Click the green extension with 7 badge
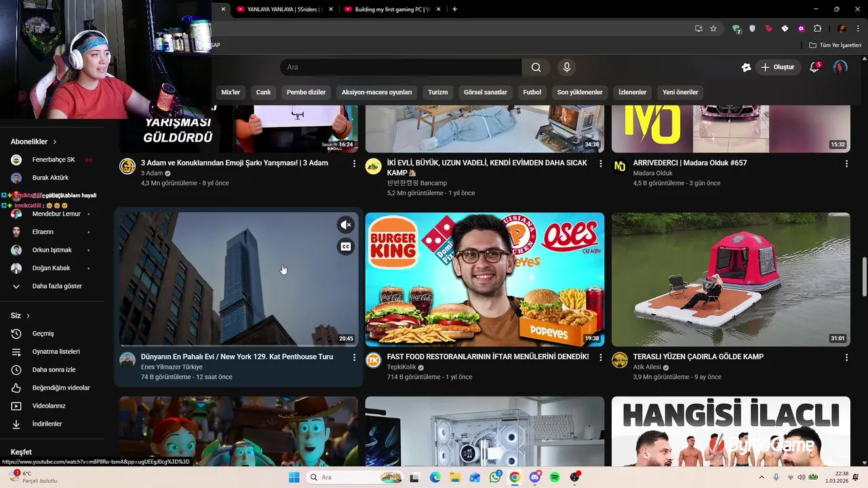This screenshot has width=868, height=488. [736, 28]
